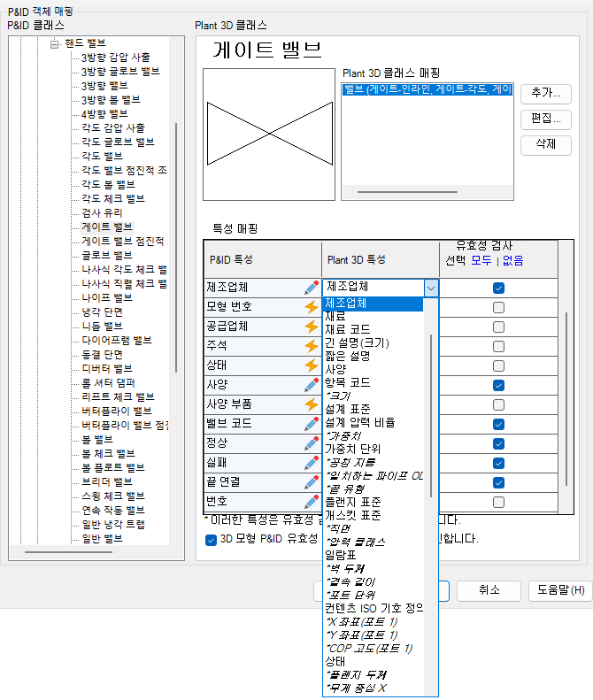This screenshot has height=700, width=593.
Task: Check validation checkbox for 모형 번호 row
Action: tap(499, 308)
